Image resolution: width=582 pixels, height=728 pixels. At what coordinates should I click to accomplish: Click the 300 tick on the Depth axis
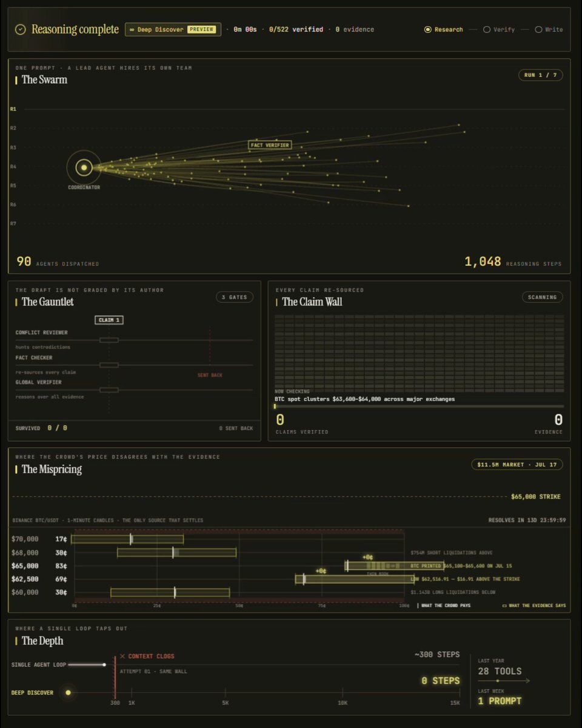[115, 703]
